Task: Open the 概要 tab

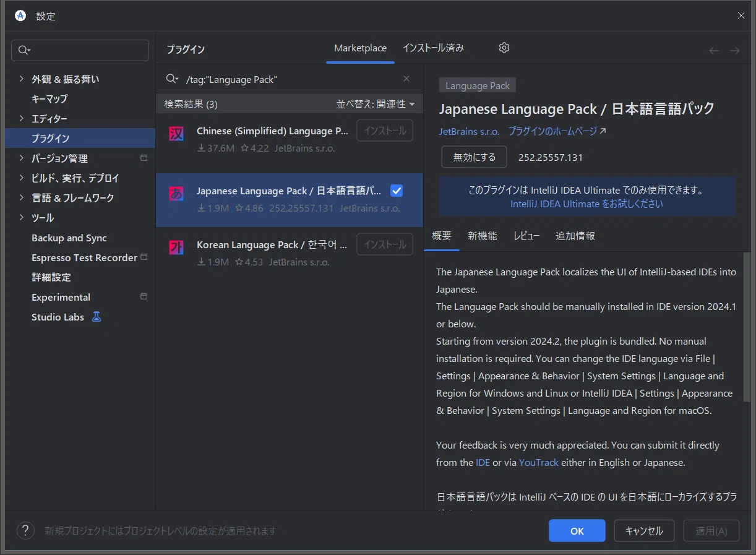Action: pos(442,236)
